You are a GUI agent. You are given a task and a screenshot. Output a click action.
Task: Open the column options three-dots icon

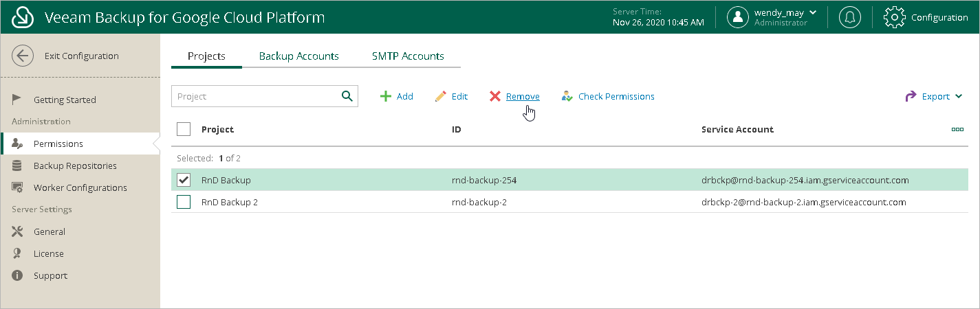coord(957,129)
